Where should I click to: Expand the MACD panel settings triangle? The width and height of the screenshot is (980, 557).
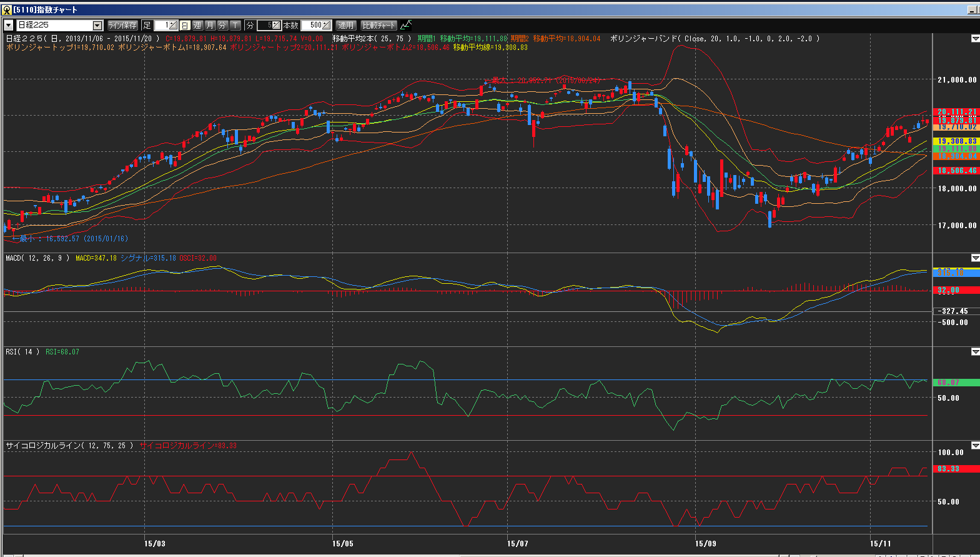pos(975,258)
